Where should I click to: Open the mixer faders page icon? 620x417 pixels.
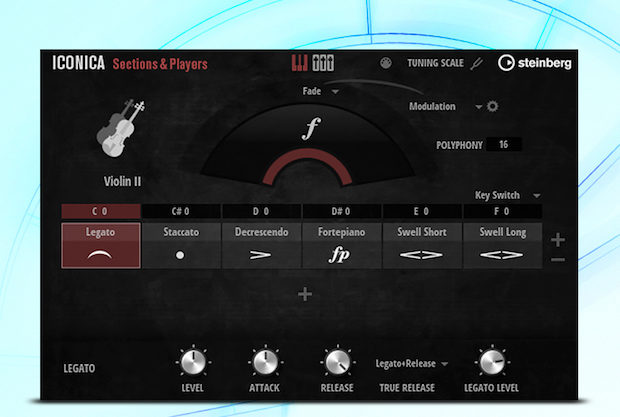323,63
